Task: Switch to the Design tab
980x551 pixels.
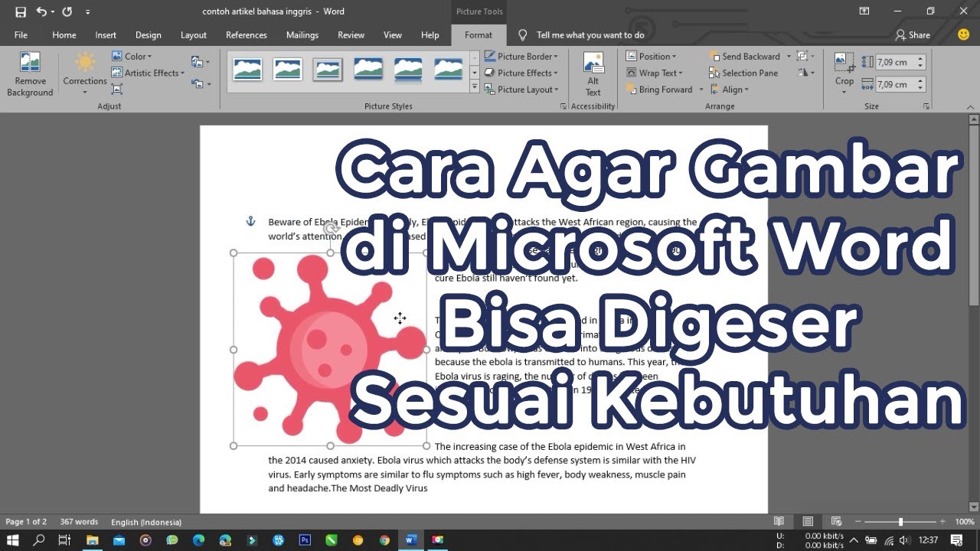Action: (x=149, y=35)
